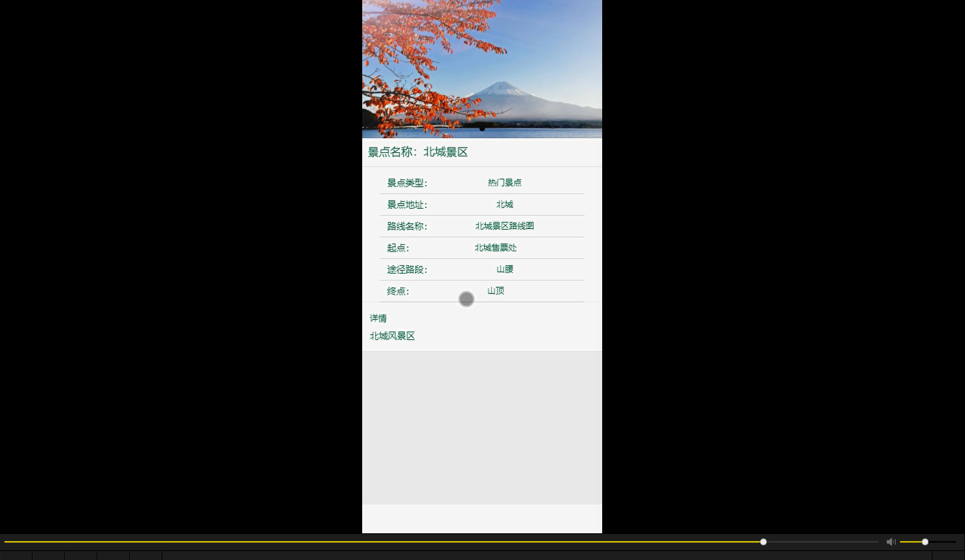Click the 起点 label
Image resolution: width=965 pixels, height=560 pixels.
[398, 248]
